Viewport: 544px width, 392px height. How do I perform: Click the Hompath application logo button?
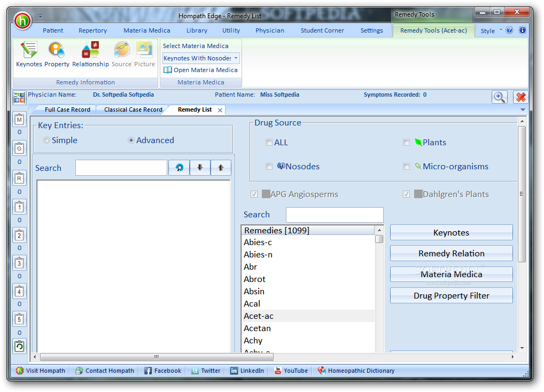click(22, 20)
